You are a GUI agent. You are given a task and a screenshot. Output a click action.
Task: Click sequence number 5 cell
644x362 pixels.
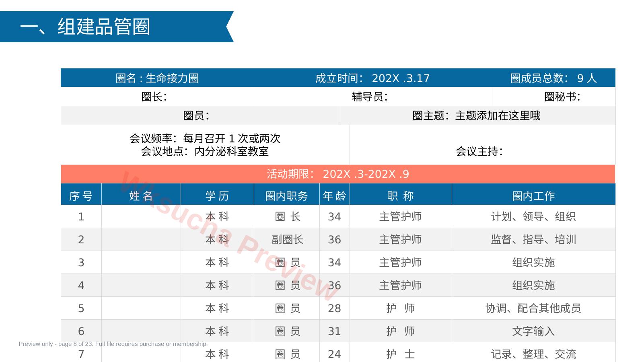[x=81, y=308]
